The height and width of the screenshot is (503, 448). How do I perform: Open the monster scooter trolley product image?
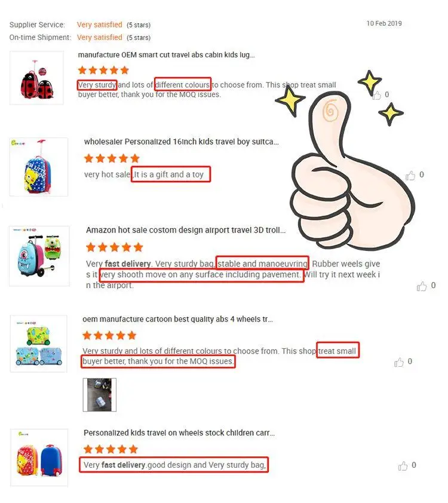[x=39, y=256]
